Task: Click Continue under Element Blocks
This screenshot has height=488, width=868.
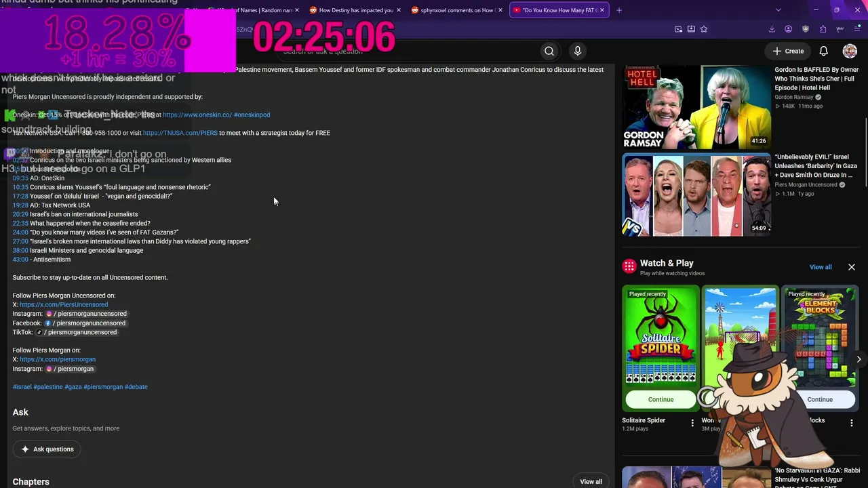Action: (x=820, y=399)
